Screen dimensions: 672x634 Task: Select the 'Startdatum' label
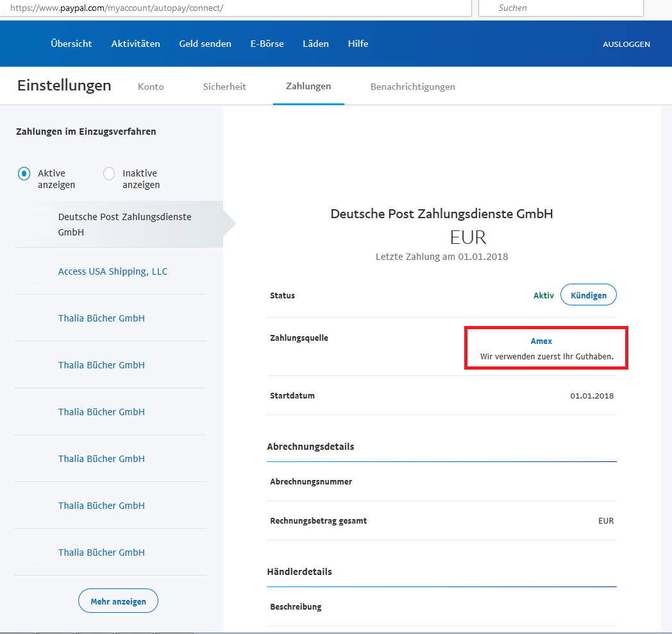[x=292, y=396]
